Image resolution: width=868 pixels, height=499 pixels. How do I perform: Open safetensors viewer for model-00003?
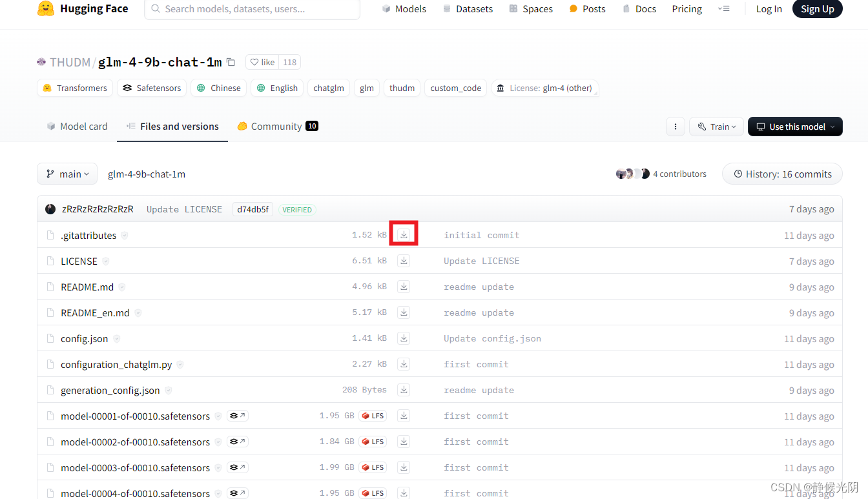pos(238,467)
